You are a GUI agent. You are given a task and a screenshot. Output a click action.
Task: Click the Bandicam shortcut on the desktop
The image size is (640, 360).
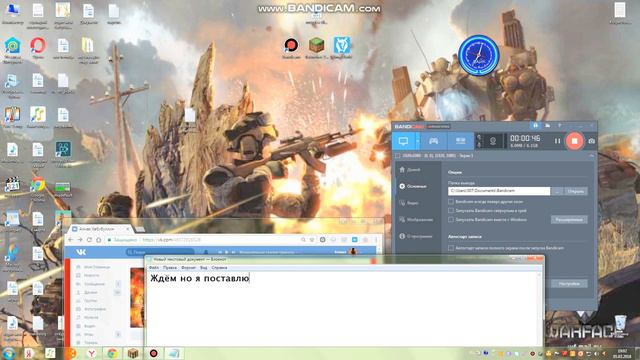coord(291,49)
